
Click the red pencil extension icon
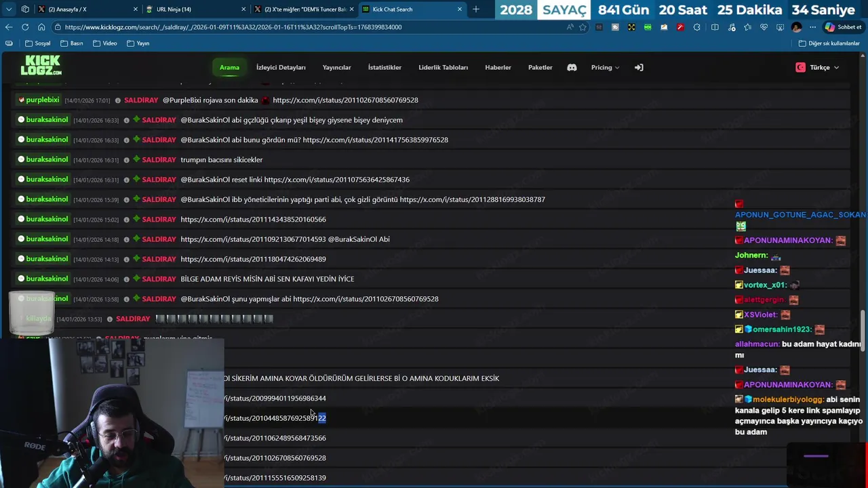[680, 27]
